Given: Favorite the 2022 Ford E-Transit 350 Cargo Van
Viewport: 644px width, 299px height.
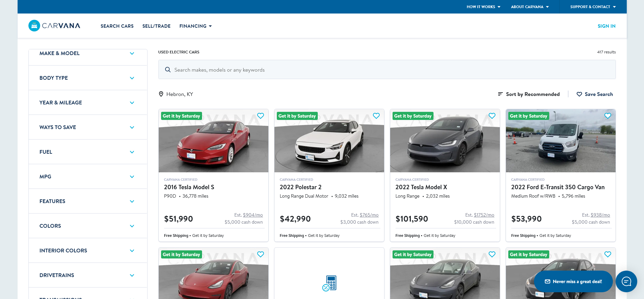Looking at the screenshot, I should pyautogui.click(x=608, y=116).
